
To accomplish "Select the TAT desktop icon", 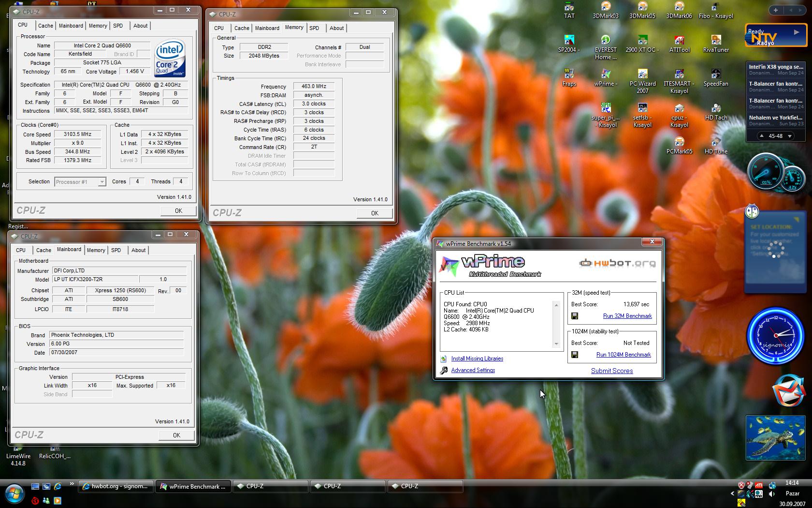I will (569, 10).
